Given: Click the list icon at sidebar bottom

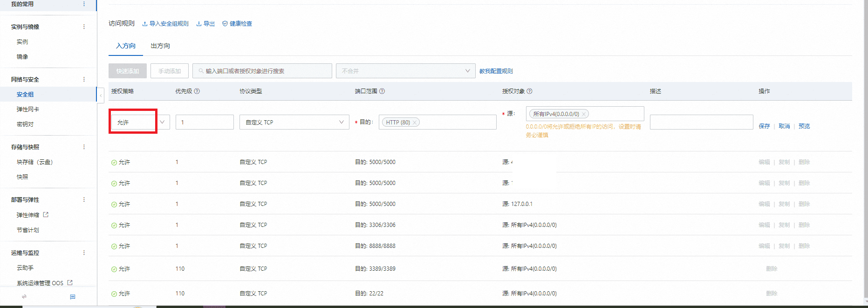Looking at the screenshot, I should pos(73,296).
